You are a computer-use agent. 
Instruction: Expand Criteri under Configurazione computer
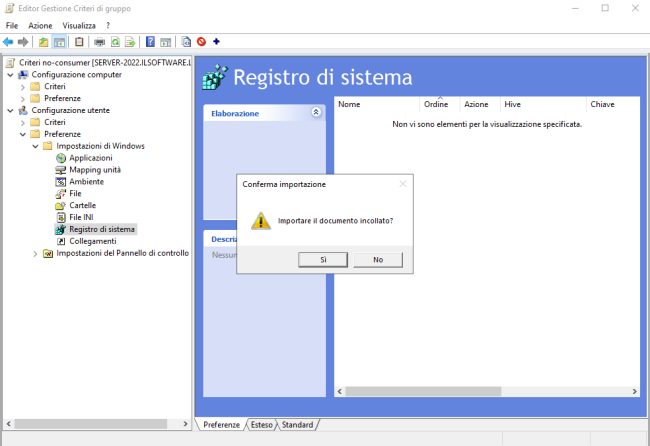[x=23, y=87]
